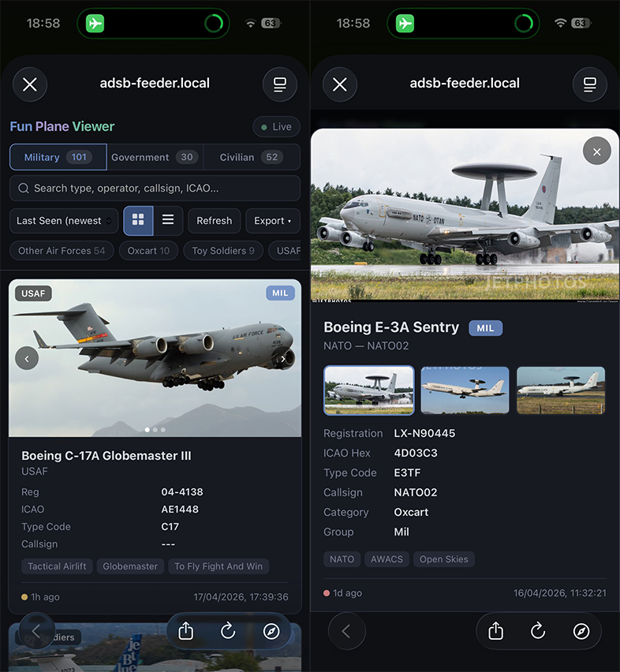Open the Last Seen sort dropdown

64,221
